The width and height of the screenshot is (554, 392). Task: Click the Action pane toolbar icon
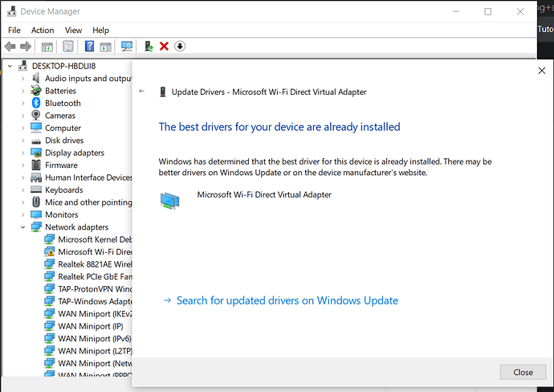(106, 47)
